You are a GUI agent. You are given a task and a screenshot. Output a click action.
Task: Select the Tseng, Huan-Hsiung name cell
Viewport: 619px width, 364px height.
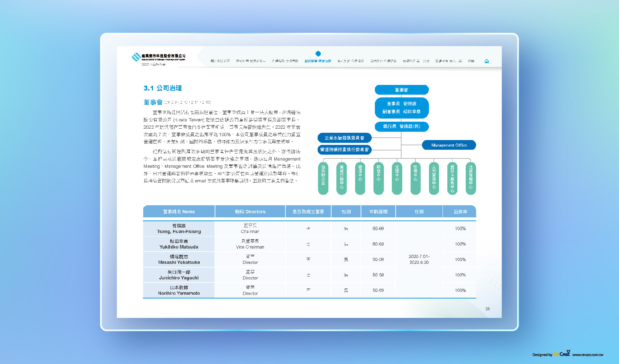(179, 228)
